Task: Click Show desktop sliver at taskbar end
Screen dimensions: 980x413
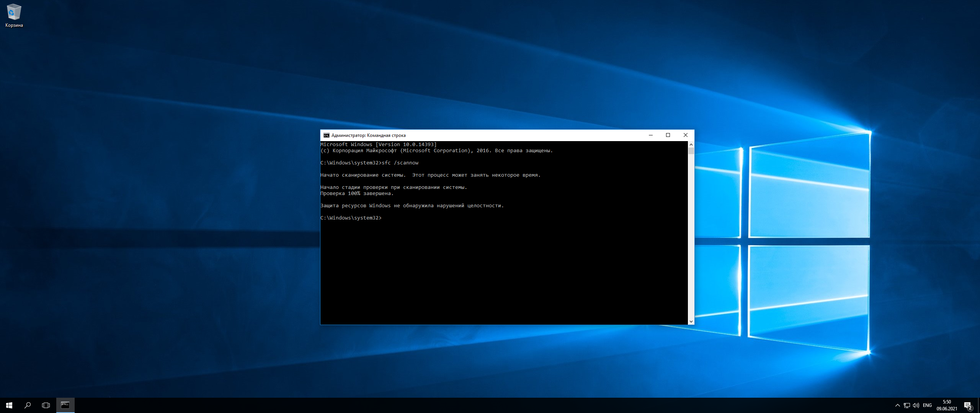Action: 979,405
